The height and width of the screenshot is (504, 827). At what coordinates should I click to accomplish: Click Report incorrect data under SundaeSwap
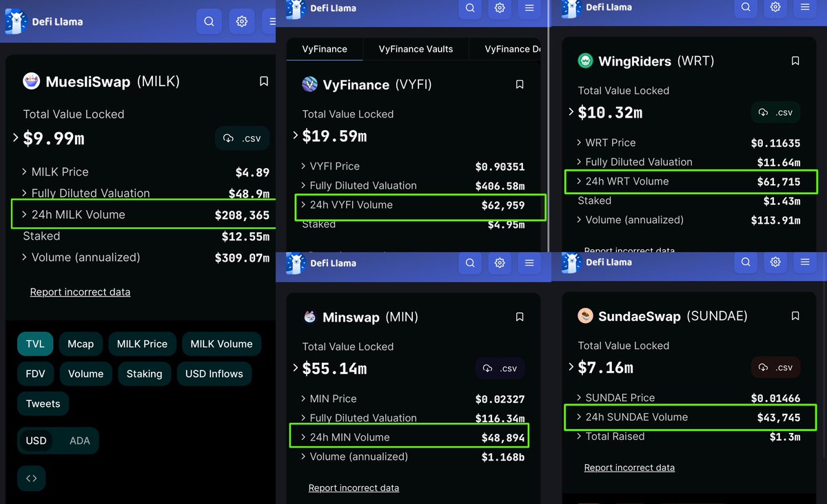click(x=629, y=468)
